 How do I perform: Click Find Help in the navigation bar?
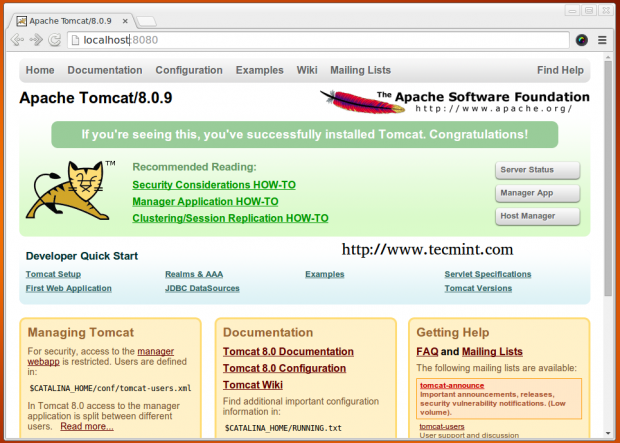[560, 70]
